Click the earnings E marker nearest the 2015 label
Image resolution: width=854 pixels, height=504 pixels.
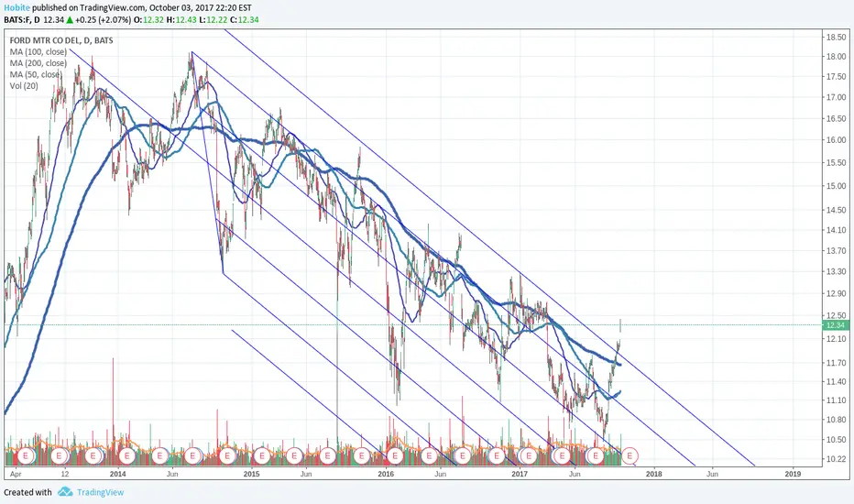click(261, 455)
